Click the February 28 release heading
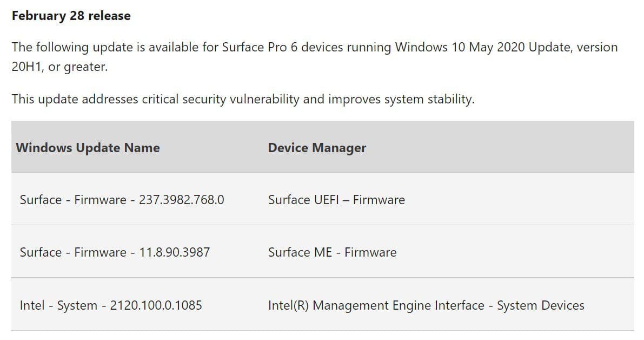The width and height of the screenshot is (644, 340). pos(71,16)
